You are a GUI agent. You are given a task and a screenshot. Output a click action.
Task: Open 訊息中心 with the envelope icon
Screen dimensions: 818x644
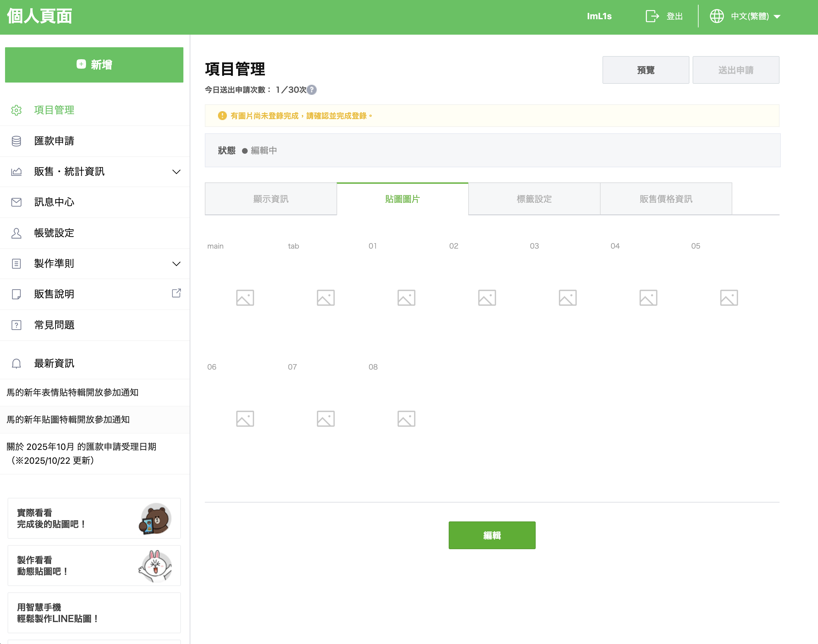[x=16, y=202]
